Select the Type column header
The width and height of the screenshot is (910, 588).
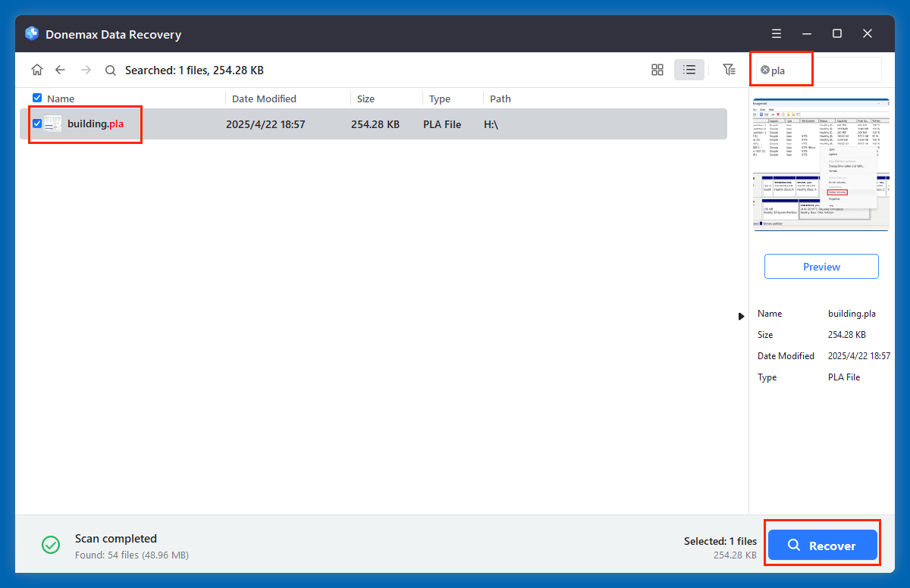point(439,98)
